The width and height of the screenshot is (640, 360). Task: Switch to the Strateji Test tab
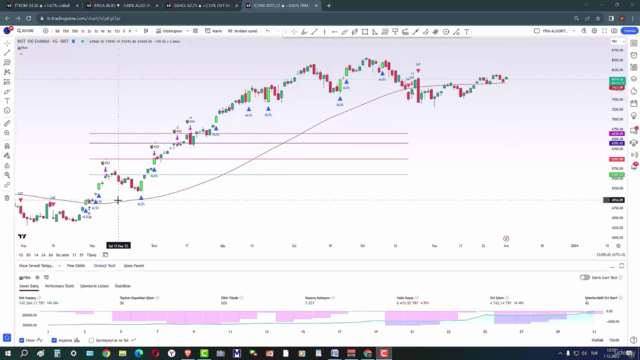104,266
